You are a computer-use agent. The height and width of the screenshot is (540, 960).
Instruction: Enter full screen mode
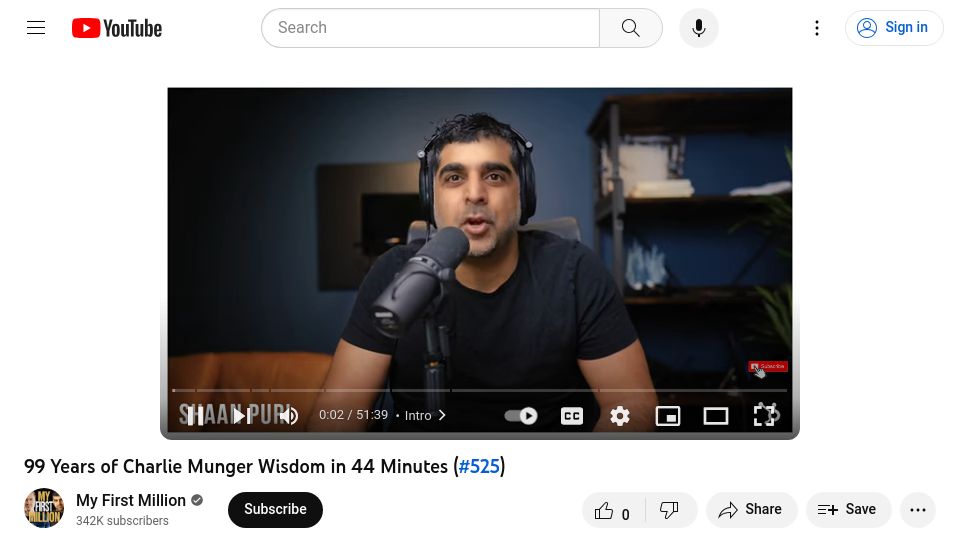(765, 415)
